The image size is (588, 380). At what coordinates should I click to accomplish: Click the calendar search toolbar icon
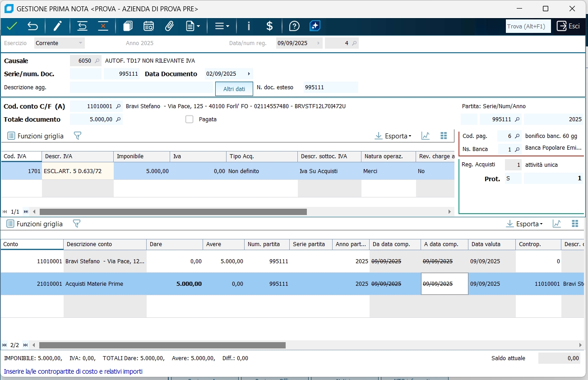pos(148,26)
